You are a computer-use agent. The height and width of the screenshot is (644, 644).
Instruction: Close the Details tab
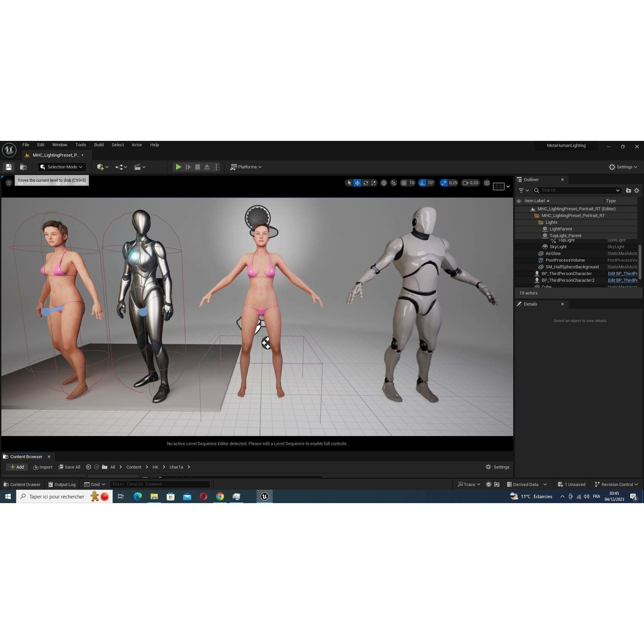[x=562, y=304]
